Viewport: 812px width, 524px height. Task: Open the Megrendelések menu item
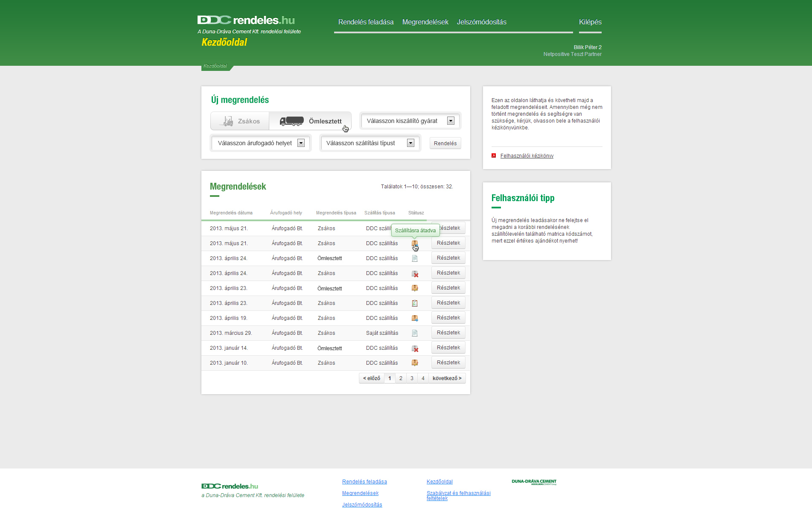coord(425,22)
